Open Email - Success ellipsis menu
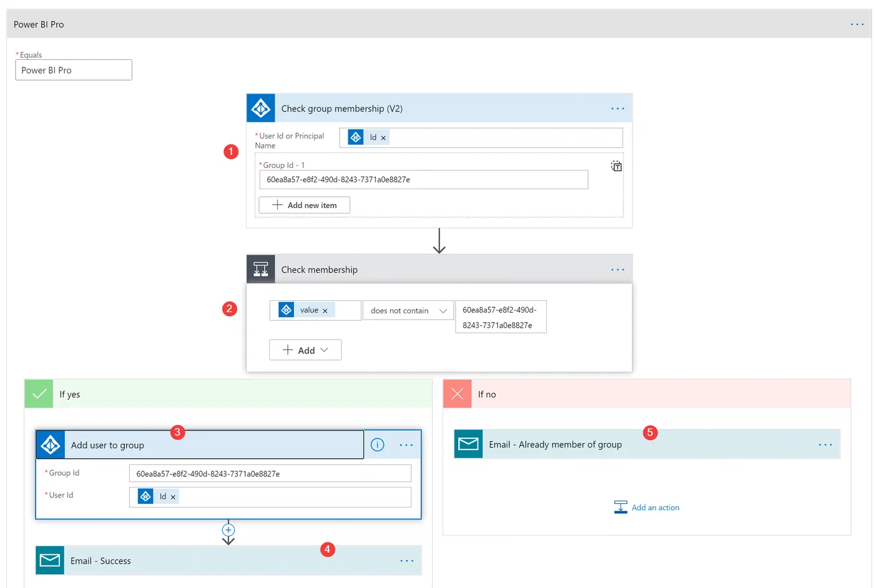Screen dimensions: 874x588 point(406,561)
